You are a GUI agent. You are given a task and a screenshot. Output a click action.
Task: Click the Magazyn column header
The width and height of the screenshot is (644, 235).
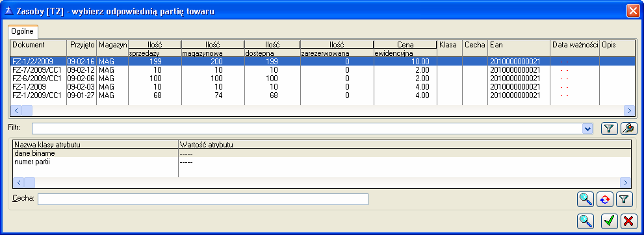point(112,49)
